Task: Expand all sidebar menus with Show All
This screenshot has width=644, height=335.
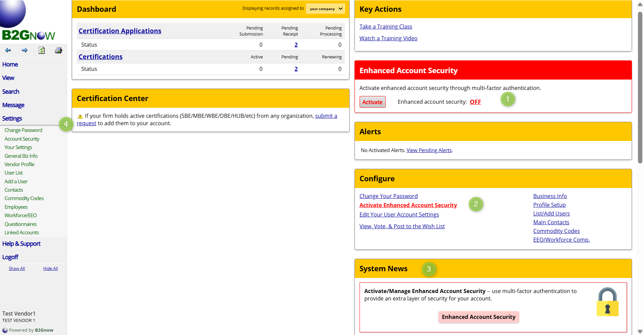Action: 17,269
